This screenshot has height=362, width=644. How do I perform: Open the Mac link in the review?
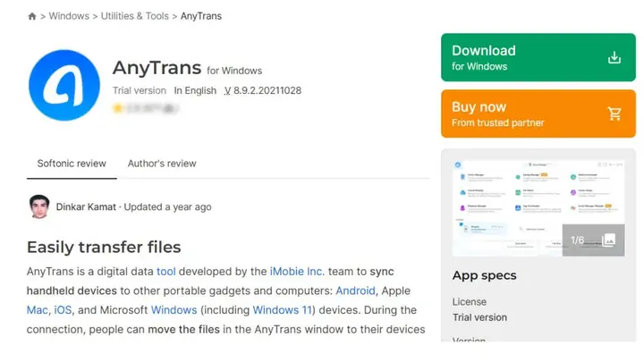38,310
